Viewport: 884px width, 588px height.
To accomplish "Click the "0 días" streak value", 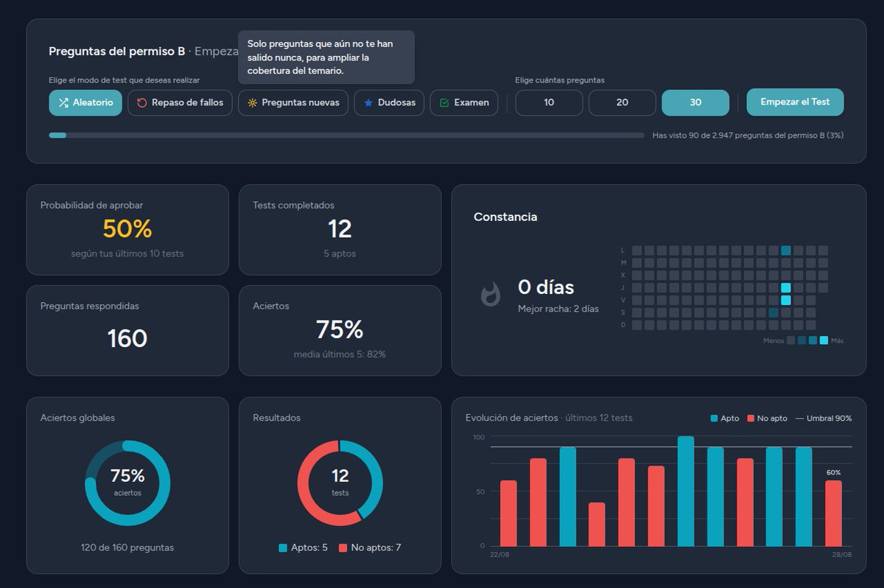I will pyautogui.click(x=546, y=287).
